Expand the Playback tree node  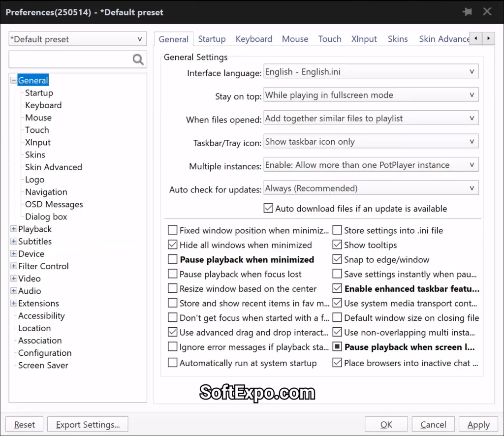coord(13,229)
